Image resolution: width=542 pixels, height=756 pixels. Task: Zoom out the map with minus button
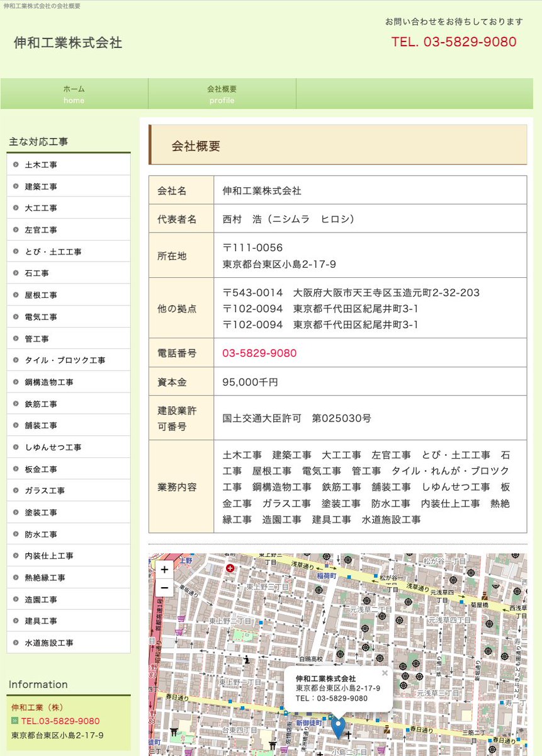coord(164,587)
